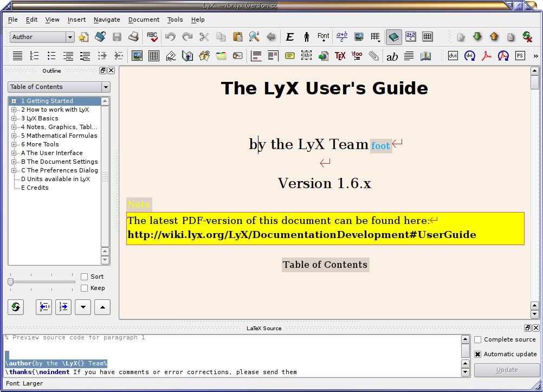The height and width of the screenshot is (392, 543).
Task: Click the outline refresh button
Action: 16,307
